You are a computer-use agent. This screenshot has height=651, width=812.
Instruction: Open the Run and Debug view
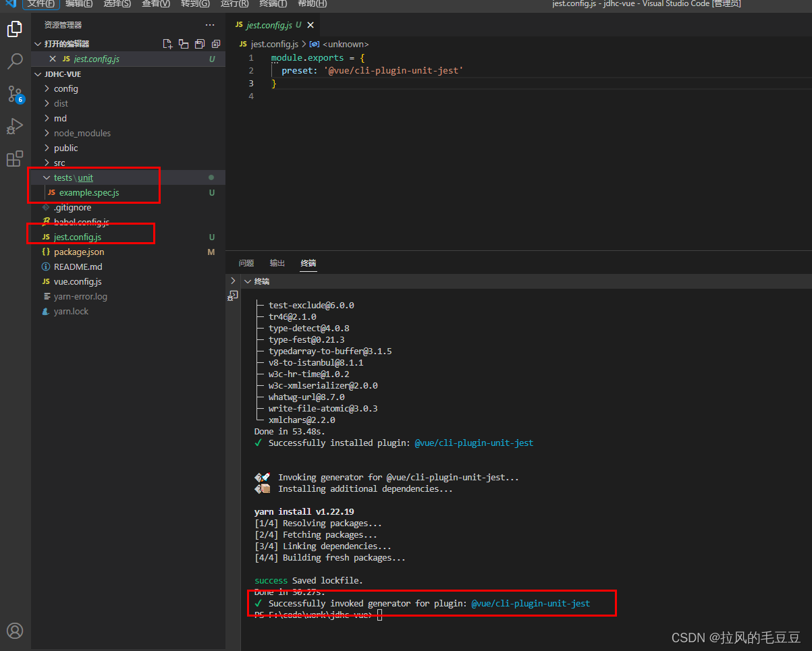(x=15, y=127)
